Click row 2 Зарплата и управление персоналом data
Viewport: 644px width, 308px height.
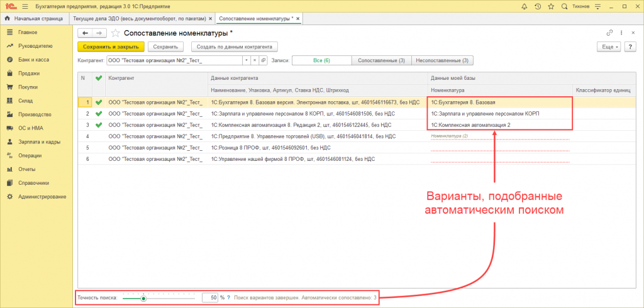(x=318, y=113)
